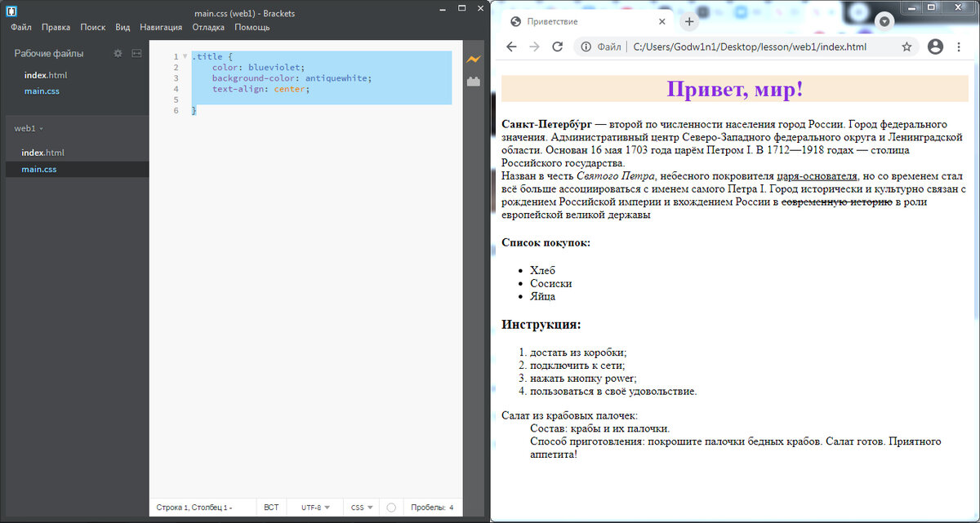Image resolution: width=980 pixels, height=523 pixels.
Task: Expand the web1 project dropdown
Action: pyautogui.click(x=29, y=128)
